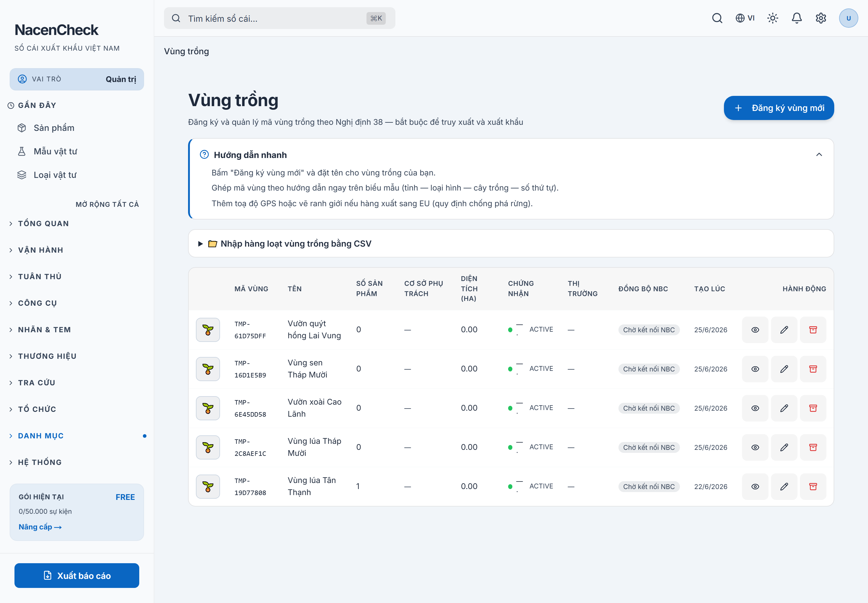View details of Vườn quýt hồng Lai Vung

[x=755, y=330]
